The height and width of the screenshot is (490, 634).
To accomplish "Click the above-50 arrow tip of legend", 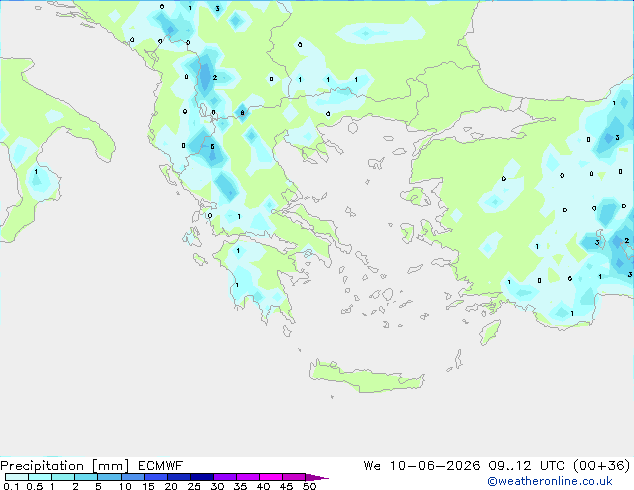I will click(317, 477).
